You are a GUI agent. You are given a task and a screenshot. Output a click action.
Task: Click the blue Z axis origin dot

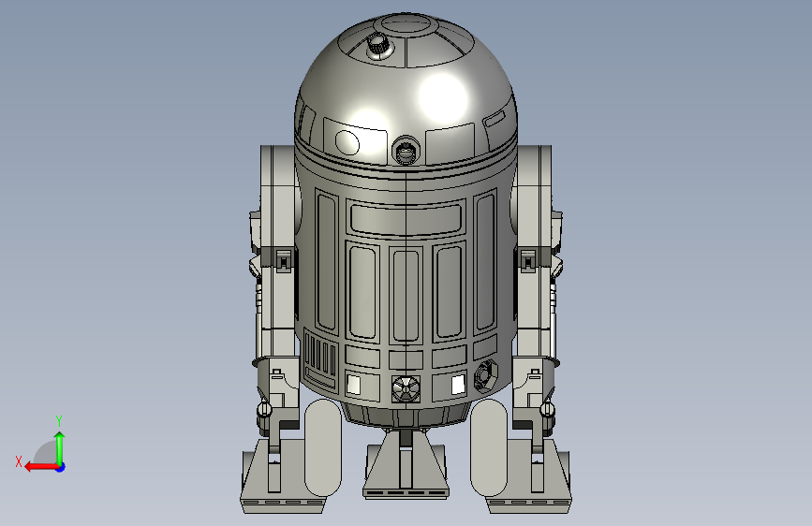(61, 467)
